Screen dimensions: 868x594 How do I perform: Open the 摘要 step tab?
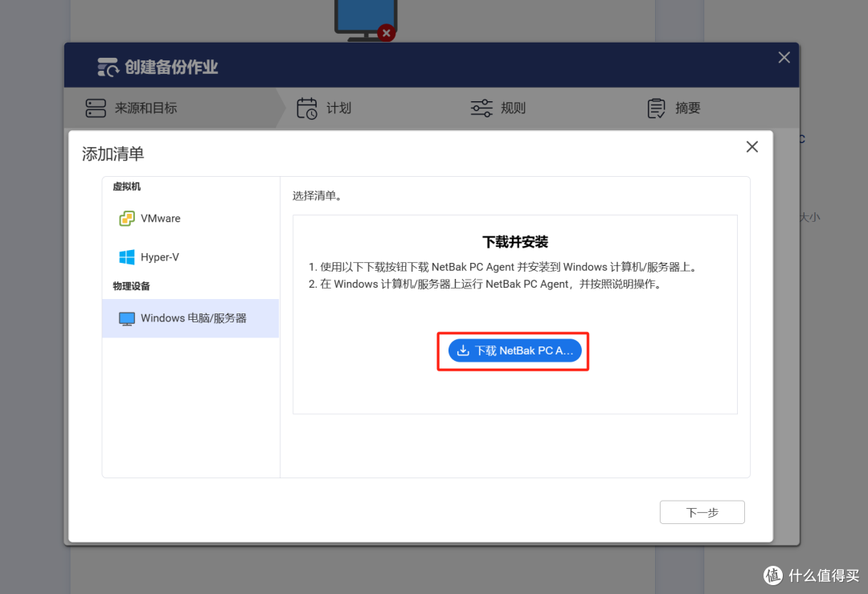click(x=674, y=108)
